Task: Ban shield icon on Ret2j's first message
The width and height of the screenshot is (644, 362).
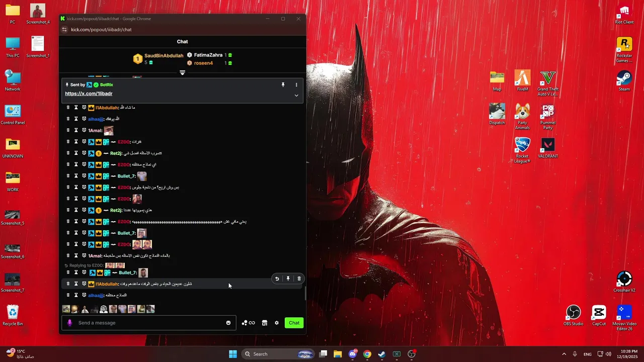Action: (84, 153)
